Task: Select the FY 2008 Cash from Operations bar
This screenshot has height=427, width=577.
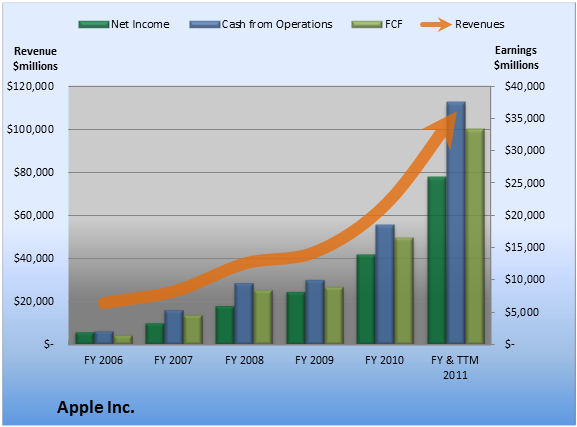Action: 244,314
